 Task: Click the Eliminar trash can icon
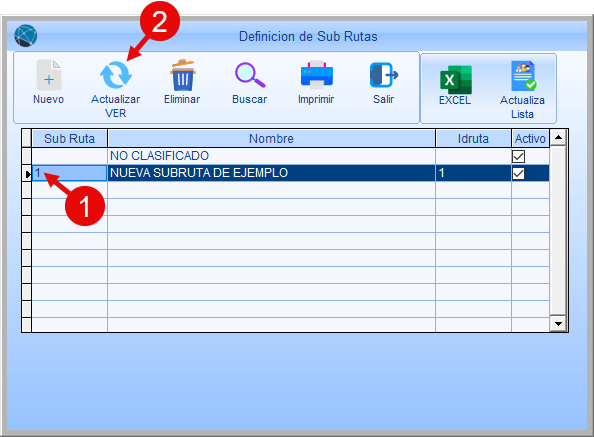point(183,75)
